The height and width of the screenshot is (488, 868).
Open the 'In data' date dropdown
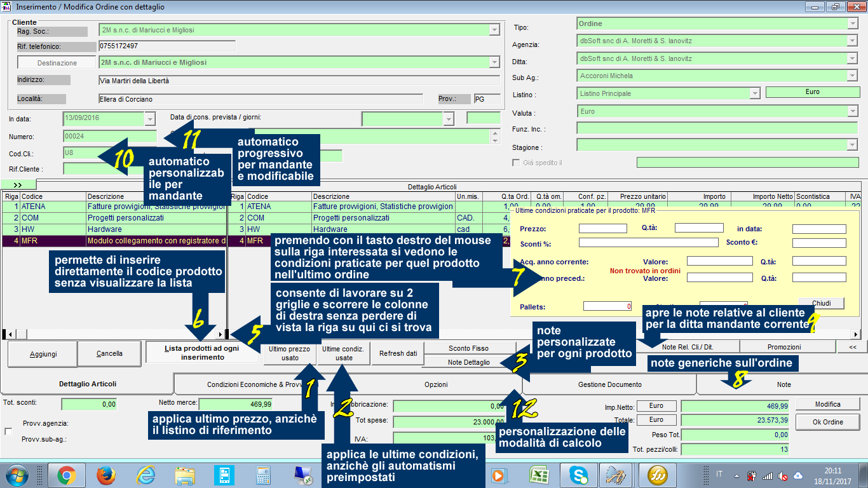click(x=150, y=119)
